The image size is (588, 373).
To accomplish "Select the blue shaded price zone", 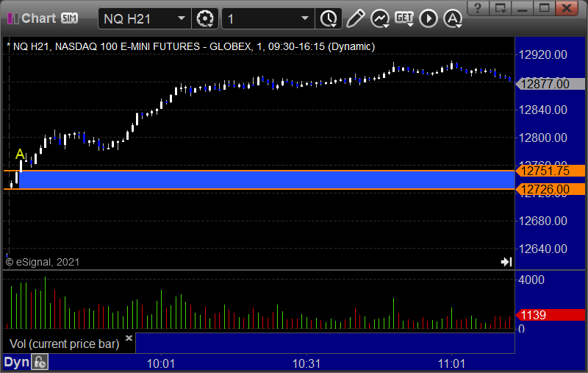I will [x=266, y=180].
